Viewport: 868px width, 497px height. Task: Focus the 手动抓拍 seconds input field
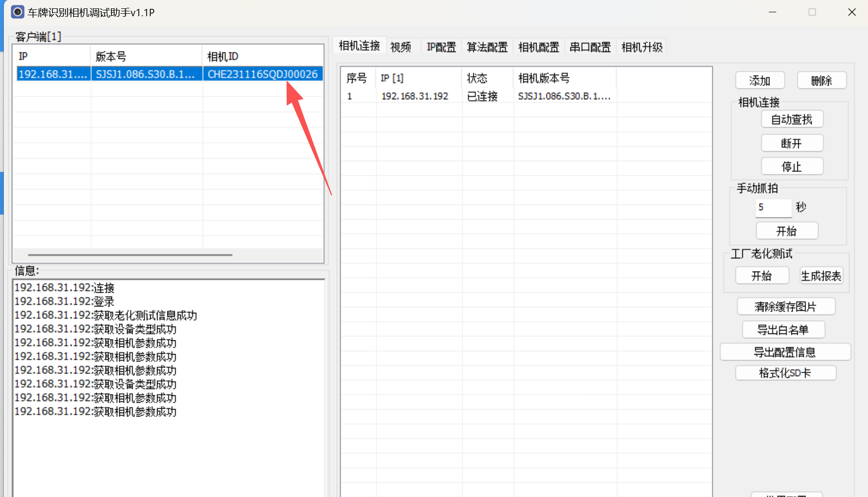click(x=773, y=208)
